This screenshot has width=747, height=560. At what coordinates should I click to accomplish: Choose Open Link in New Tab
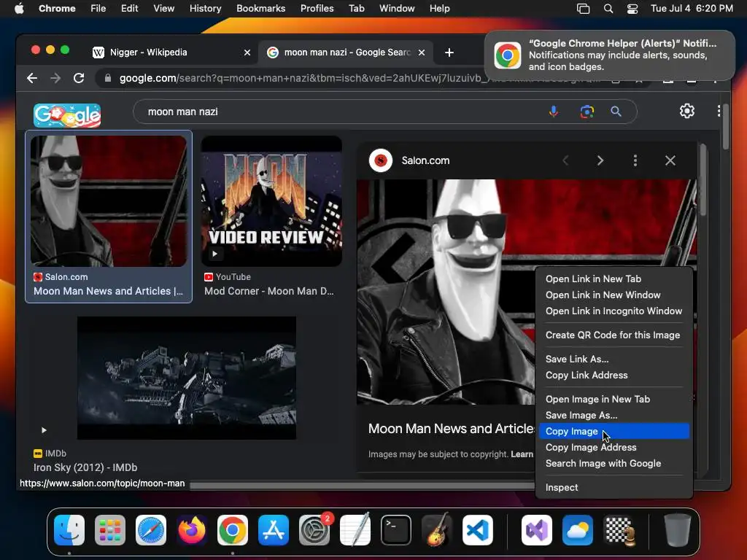(x=614, y=279)
